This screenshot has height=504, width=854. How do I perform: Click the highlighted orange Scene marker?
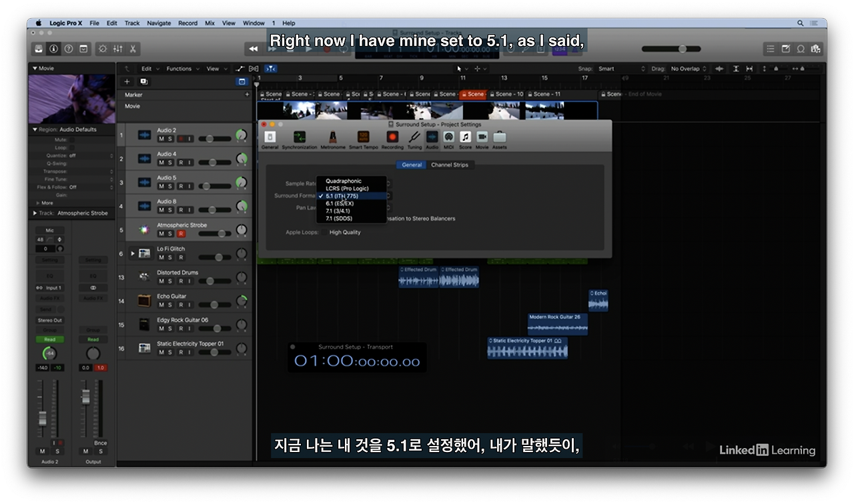pos(474,94)
